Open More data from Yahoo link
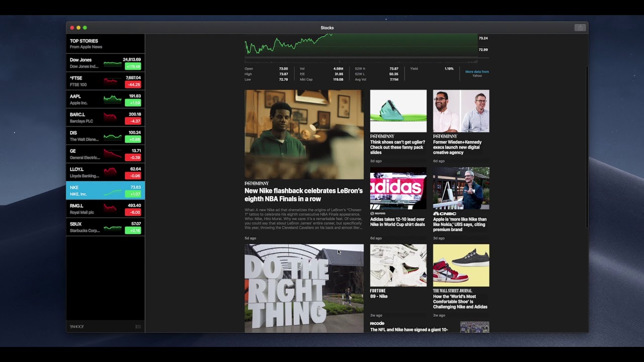Screen dimensions: 644x362 coord(476,73)
